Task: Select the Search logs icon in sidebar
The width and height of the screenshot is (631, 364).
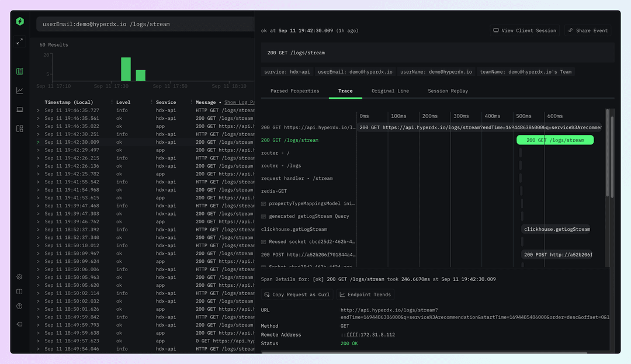Action: [19, 71]
